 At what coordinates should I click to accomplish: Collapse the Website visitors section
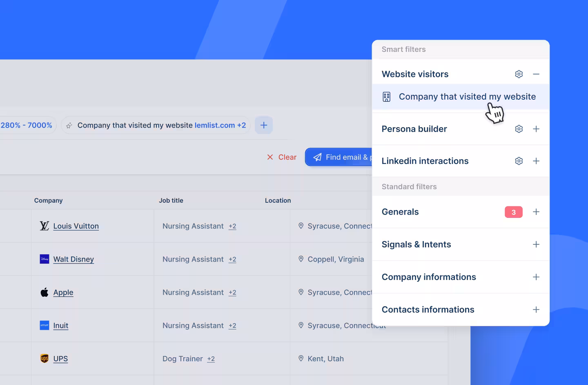click(x=536, y=74)
